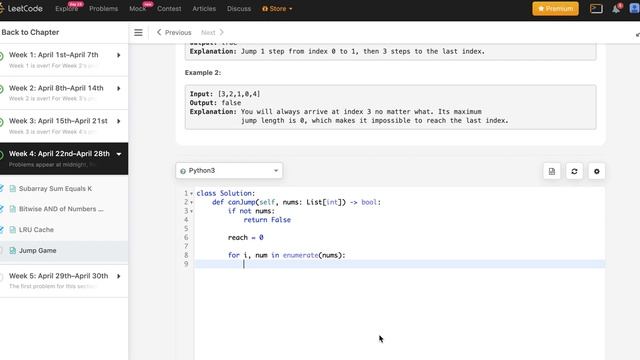This screenshot has width=640, height=360.
Task: Click the code notes file icon
Action: pyautogui.click(x=552, y=171)
